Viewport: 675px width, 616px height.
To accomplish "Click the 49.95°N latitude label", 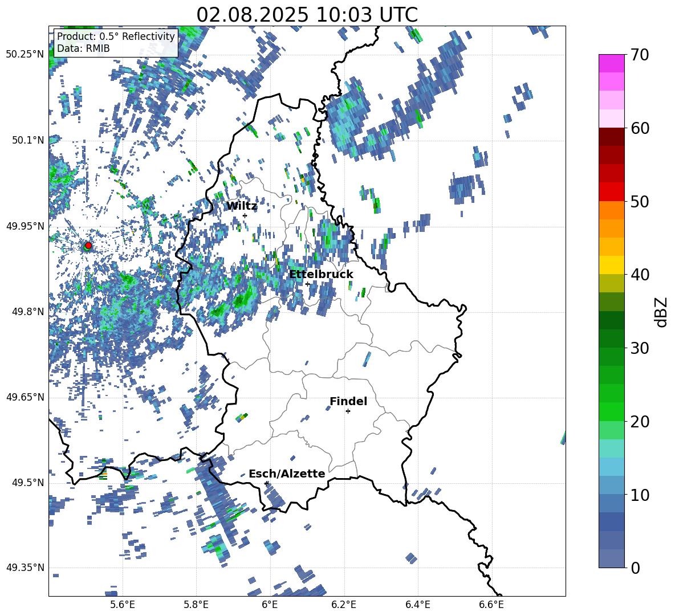I will coord(25,226).
